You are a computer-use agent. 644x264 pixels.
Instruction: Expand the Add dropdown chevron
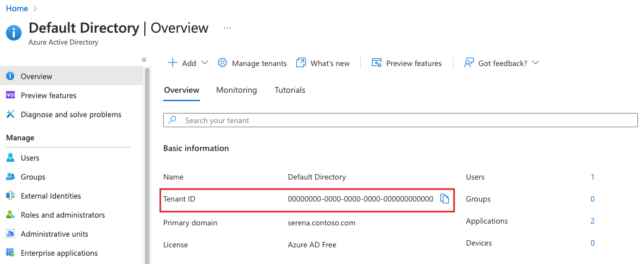[204, 63]
